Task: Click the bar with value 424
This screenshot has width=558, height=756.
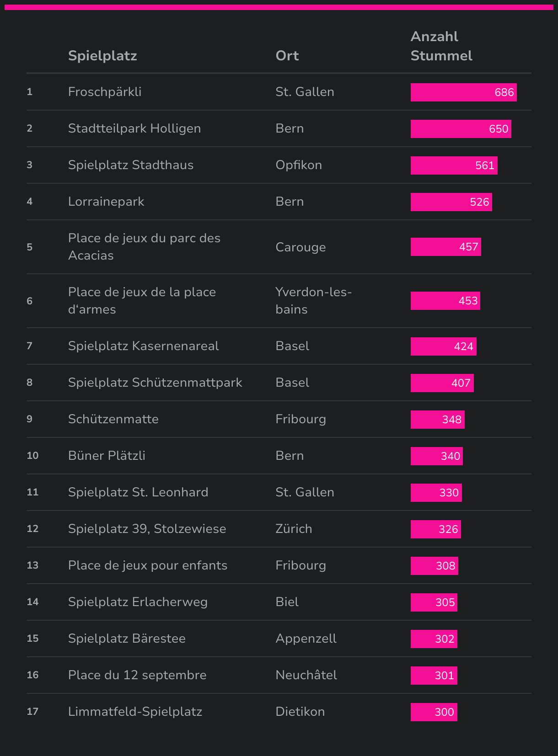Action: click(443, 346)
